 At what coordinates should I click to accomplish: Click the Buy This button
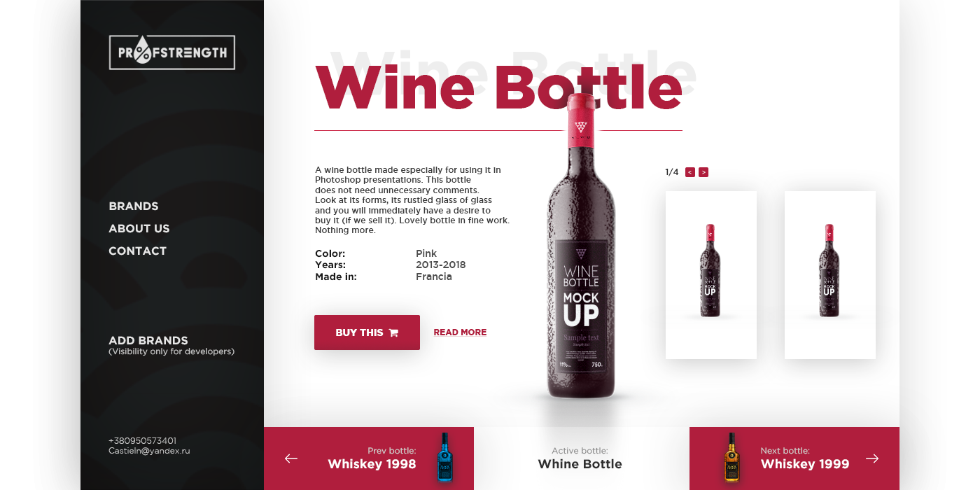click(x=367, y=332)
